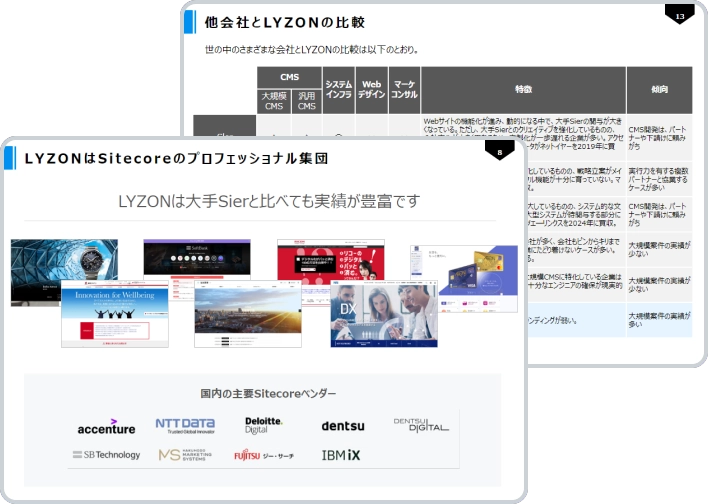This screenshot has height=504, width=708.
Task: Open the wristwatch website thumbnail
Action: (x=64, y=260)
